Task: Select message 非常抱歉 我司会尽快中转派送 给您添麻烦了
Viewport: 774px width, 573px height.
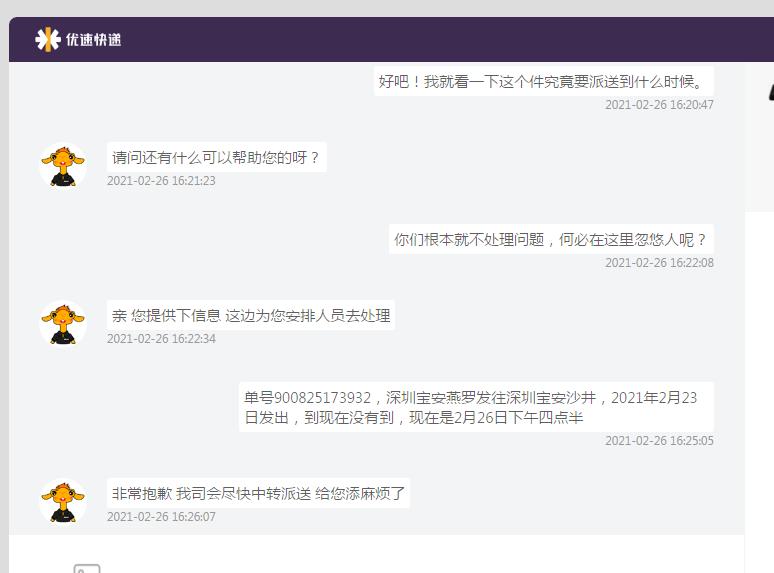Action: tap(258, 493)
